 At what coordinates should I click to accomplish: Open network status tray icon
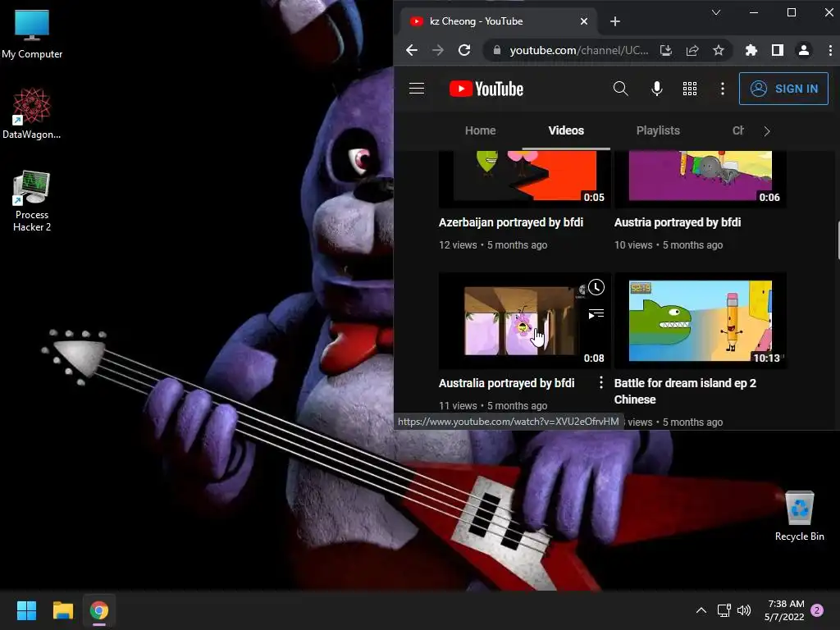[724, 610]
